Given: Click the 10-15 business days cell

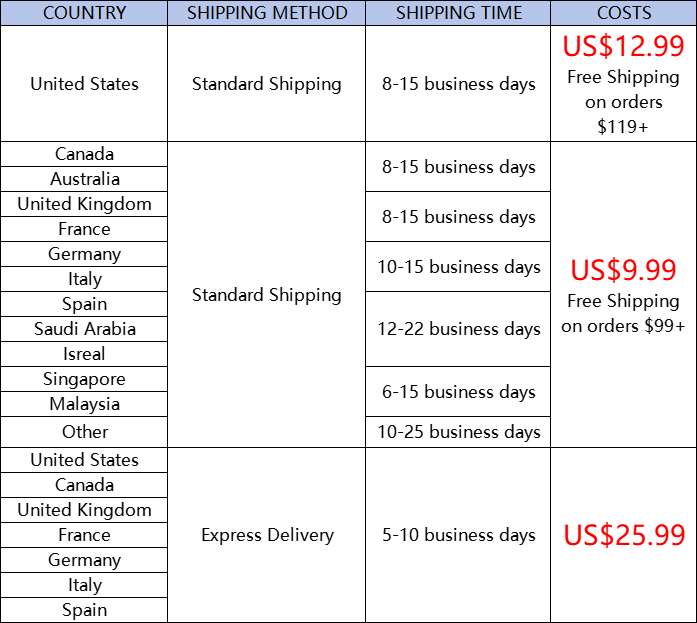Looking at the screenshot, I should [458, 267].
